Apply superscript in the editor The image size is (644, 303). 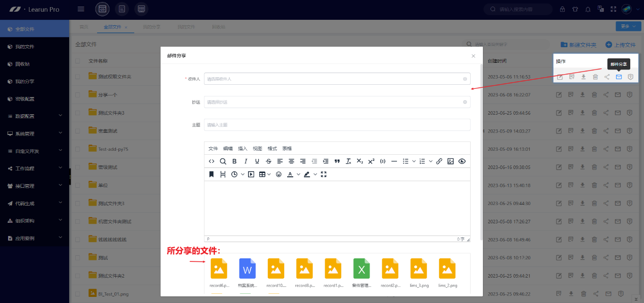(371, 161)
